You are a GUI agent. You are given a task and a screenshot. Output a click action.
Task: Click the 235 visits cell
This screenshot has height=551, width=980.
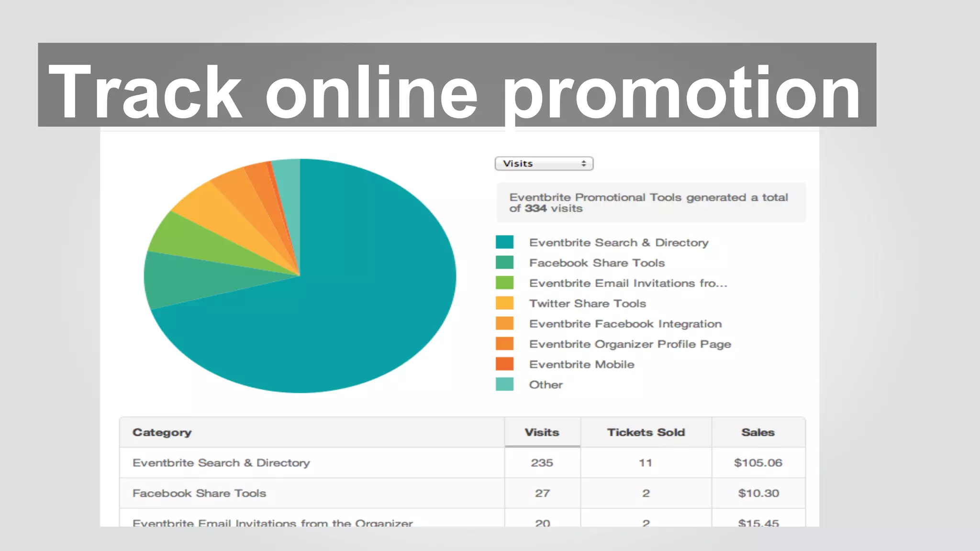coord(542,463)
